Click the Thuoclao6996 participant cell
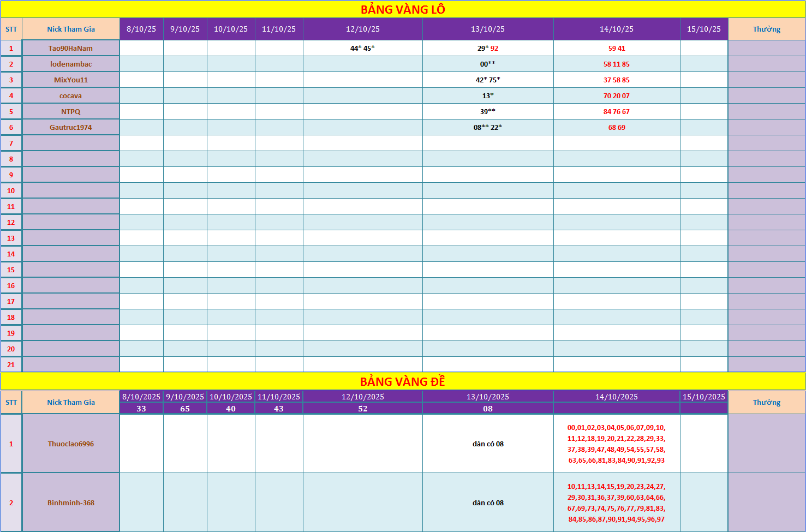 click(x=71, y=444)
